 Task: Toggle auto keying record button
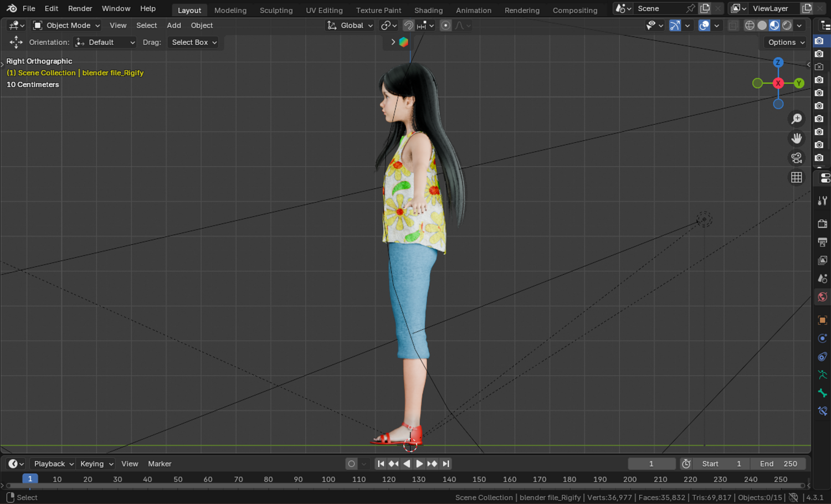coord(351,464)
